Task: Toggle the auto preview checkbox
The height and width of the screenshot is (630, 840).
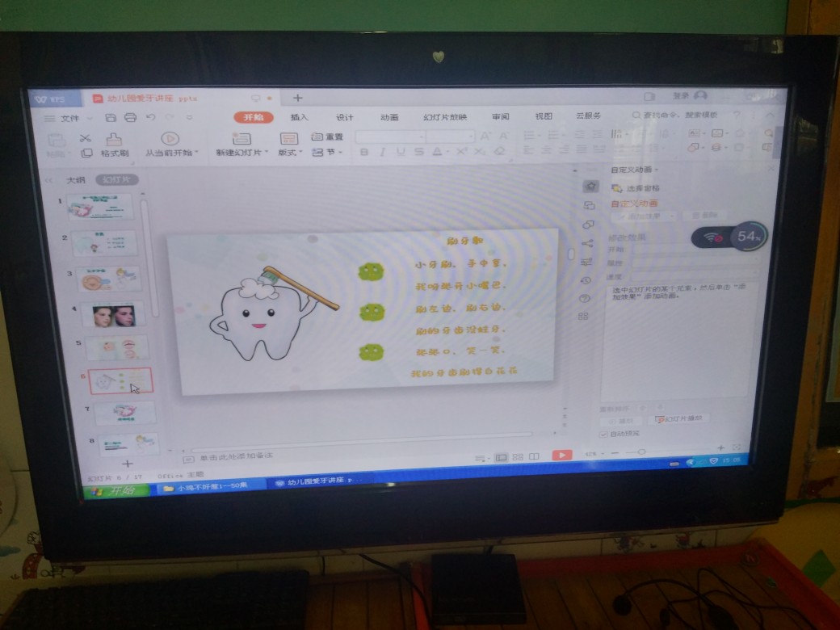Action: tap(603, 434)
